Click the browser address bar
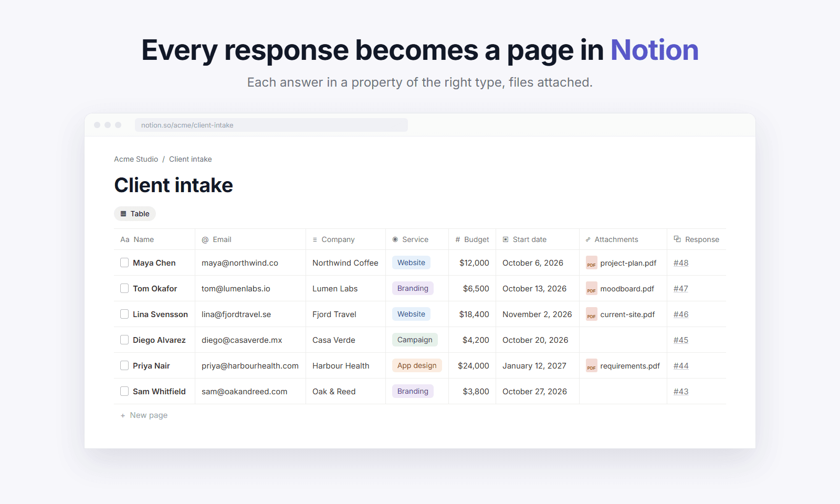840x504 pixels. [271, 125]
